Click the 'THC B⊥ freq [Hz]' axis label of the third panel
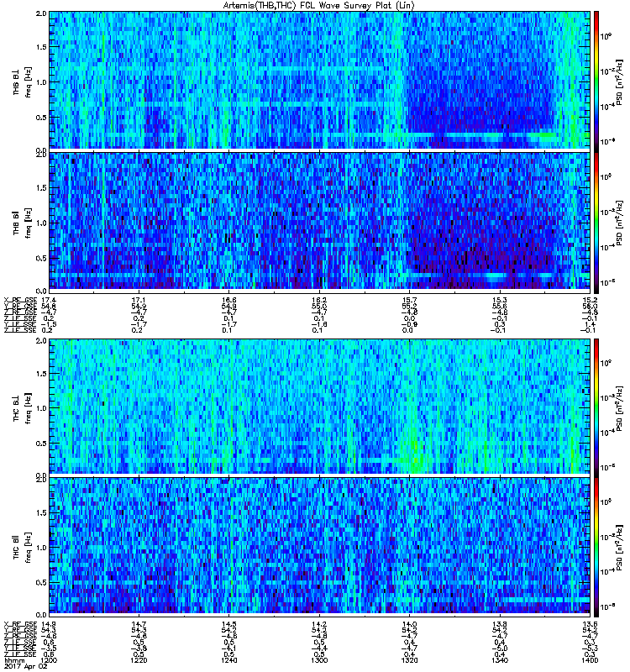 click(22, 408)
